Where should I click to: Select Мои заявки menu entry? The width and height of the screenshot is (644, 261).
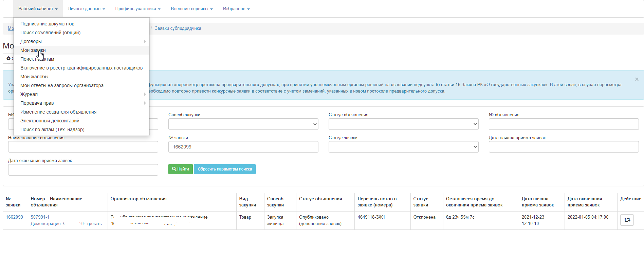pos(33,50)
